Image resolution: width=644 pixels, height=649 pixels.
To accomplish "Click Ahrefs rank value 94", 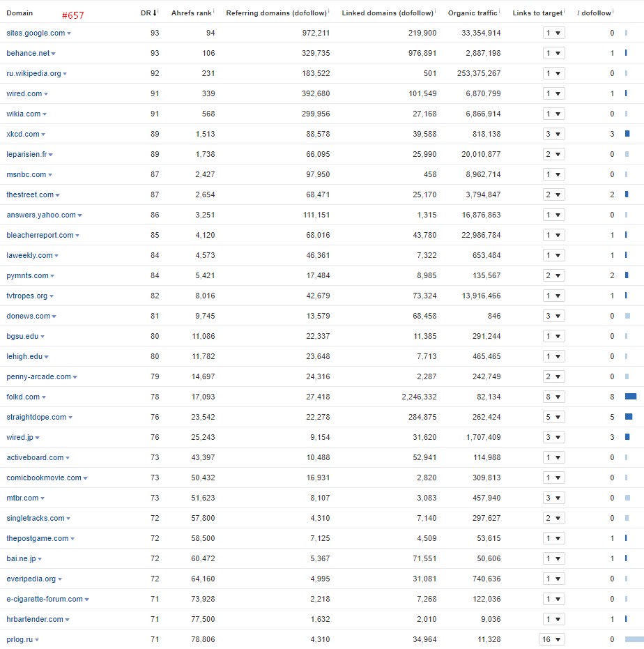I will [x=210, y=33].
